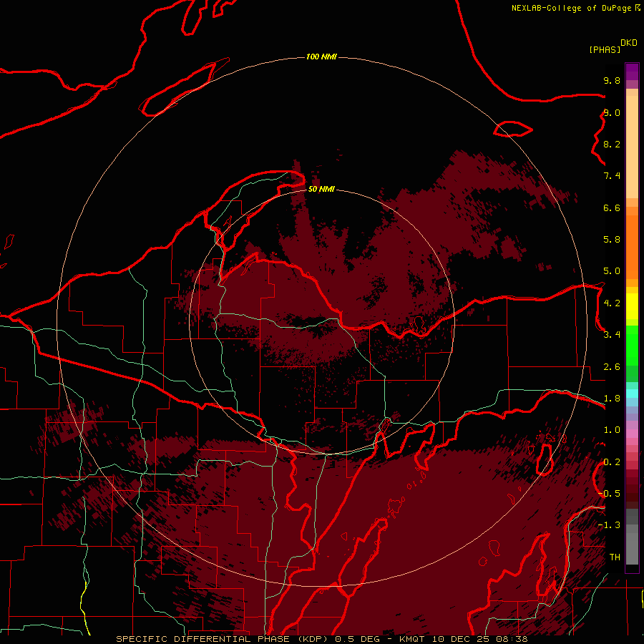Click the 50 NMI range ring label
This screenshot has width=644, height=644.
[321, 189]
